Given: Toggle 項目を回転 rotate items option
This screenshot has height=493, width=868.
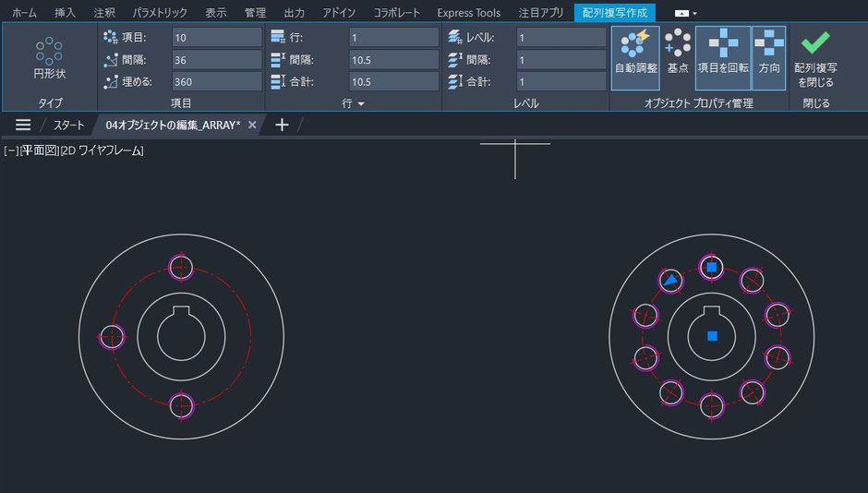Looking at the screenshot, I should (x=723, y=58).
